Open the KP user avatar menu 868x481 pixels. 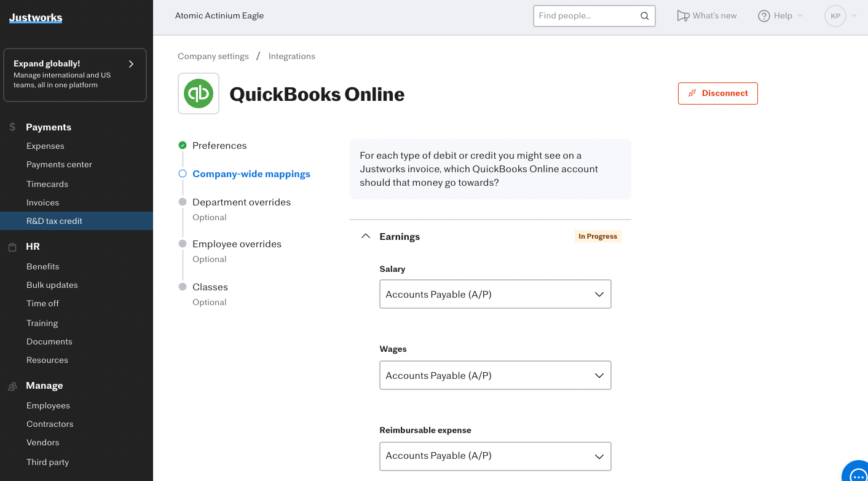pyautogui.click(x=835, y=16)
